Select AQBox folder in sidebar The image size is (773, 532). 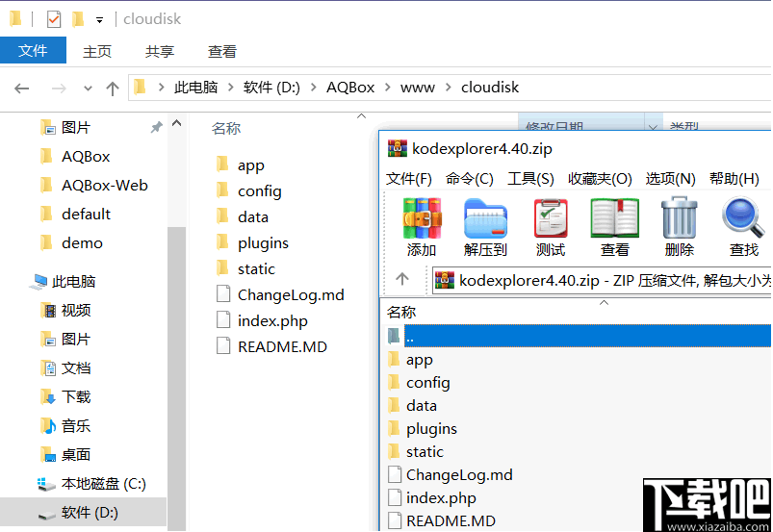[86, 157]
